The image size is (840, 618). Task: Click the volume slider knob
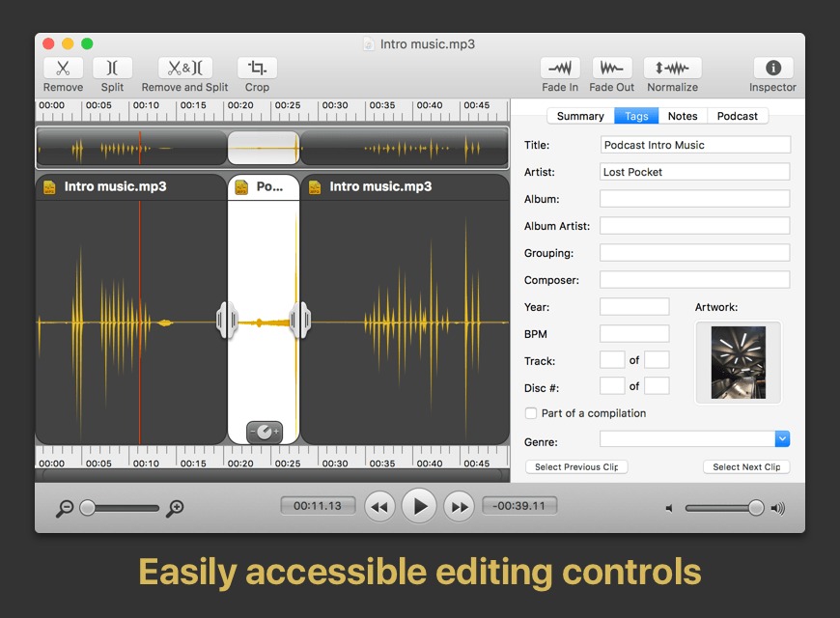coord(756,508)
